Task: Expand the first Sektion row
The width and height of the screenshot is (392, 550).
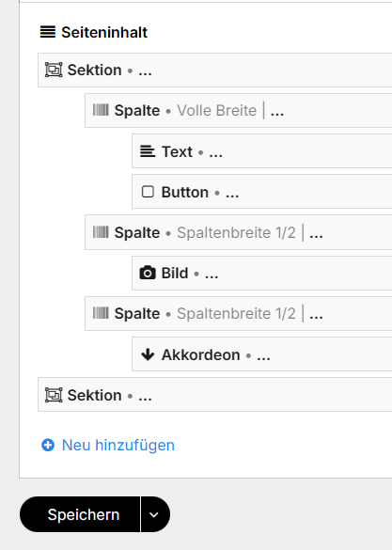Action: click(x=215, y=71)
